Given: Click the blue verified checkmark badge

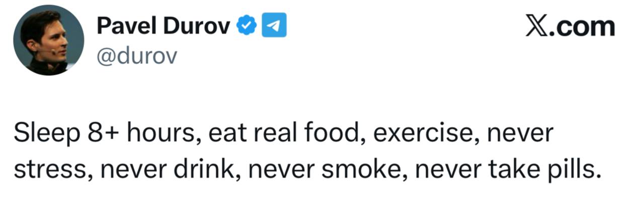Looking at the screenshot, I should point(247,26).
